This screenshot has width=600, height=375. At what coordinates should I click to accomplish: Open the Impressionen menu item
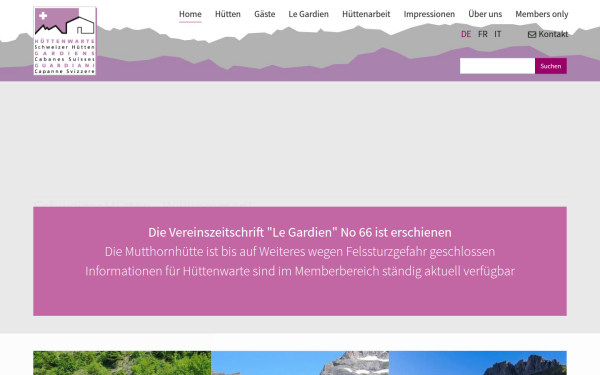pyautogui.click(x=429, y=14)
